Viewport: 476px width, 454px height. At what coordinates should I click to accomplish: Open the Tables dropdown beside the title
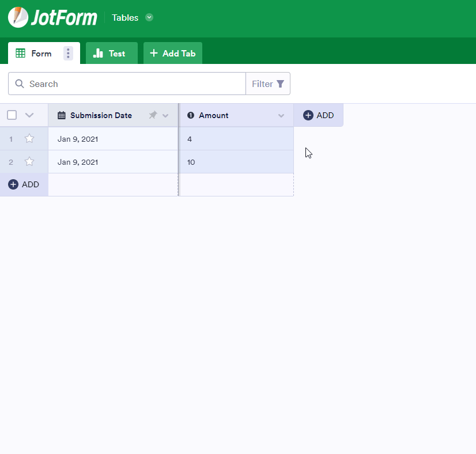point(149,17)
